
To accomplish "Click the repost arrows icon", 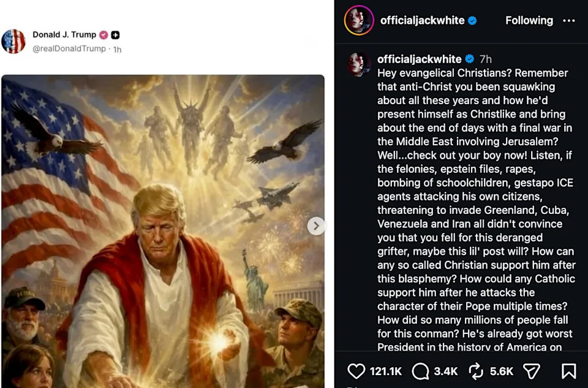I will coord(475,371).
